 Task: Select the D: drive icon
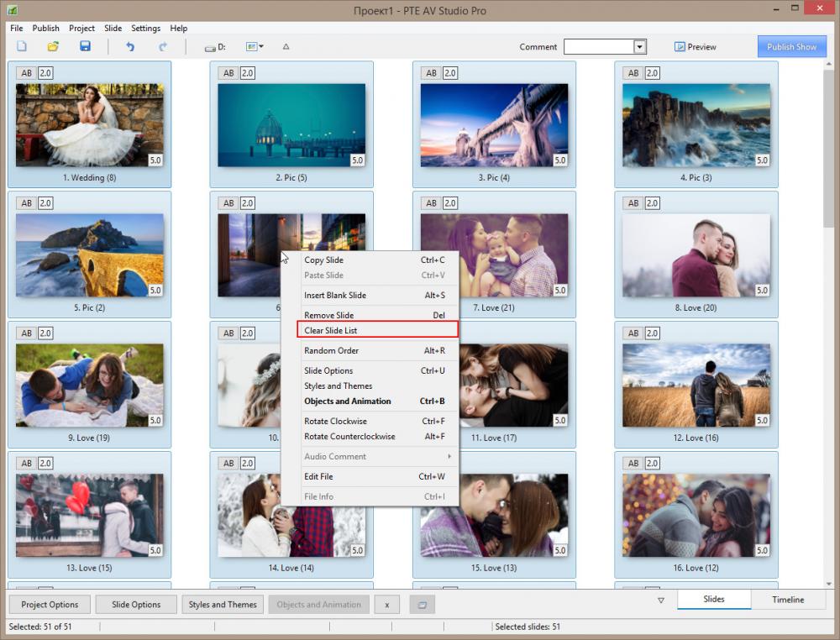click(215, 47)
